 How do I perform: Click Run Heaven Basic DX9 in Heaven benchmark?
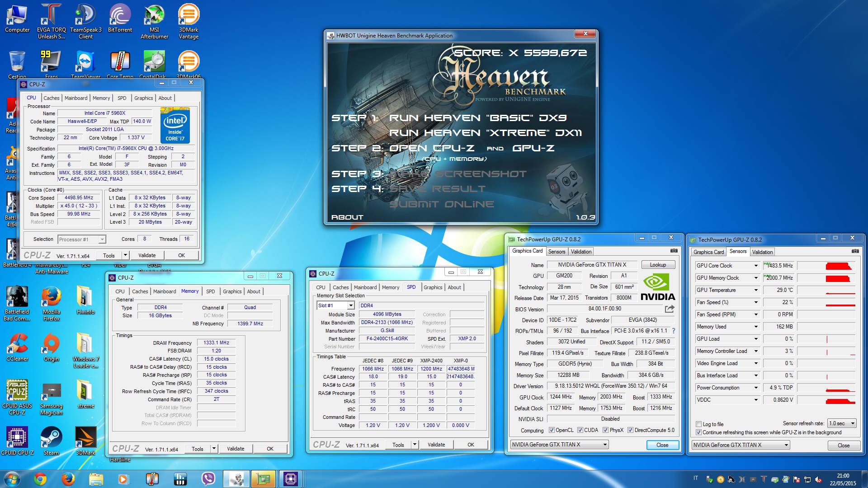click(x=478, y=118)
